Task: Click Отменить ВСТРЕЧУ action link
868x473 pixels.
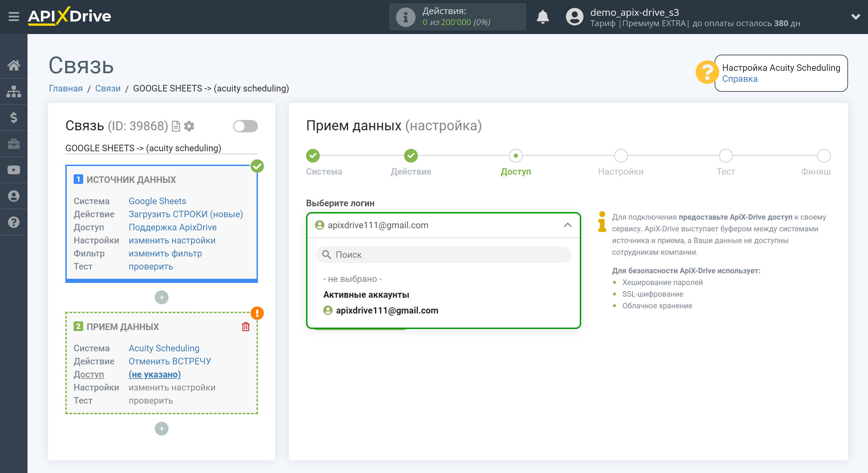Action: 170,361
